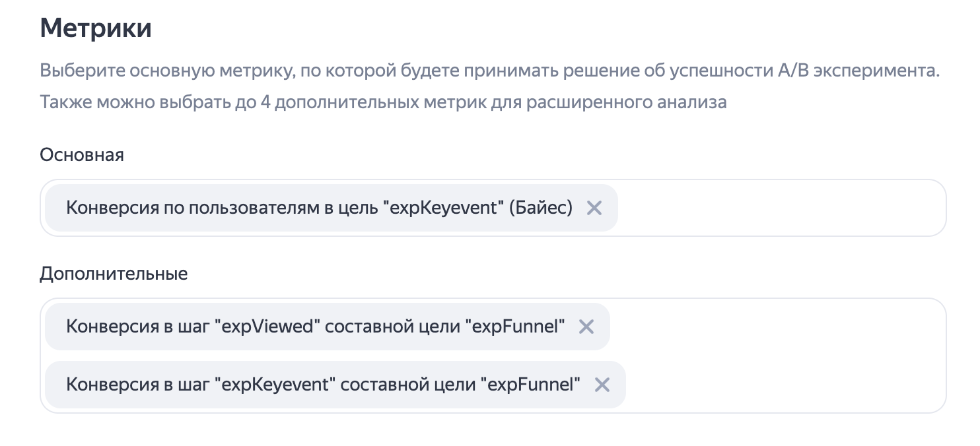Click the Дополнительные section label

point(114,273)
